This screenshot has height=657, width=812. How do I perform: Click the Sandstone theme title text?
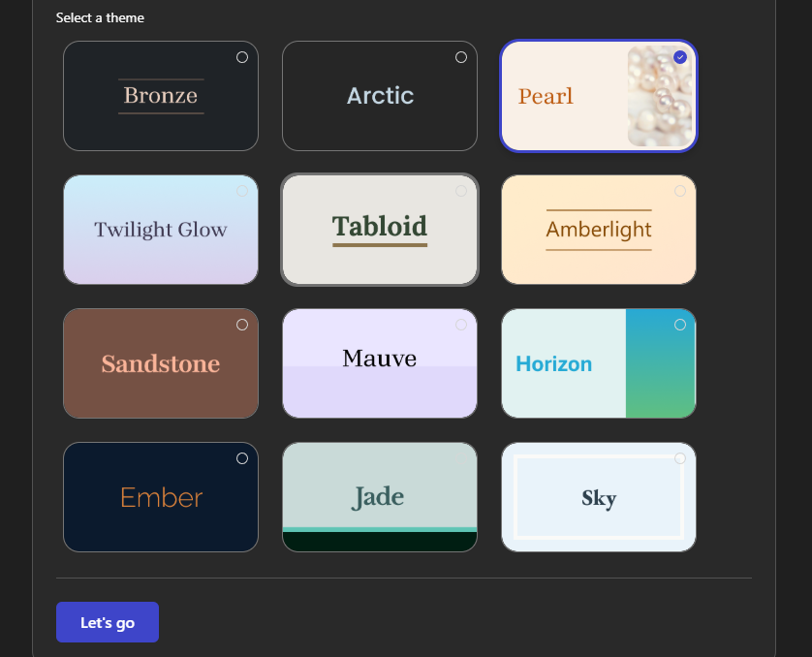pos(161,364)
